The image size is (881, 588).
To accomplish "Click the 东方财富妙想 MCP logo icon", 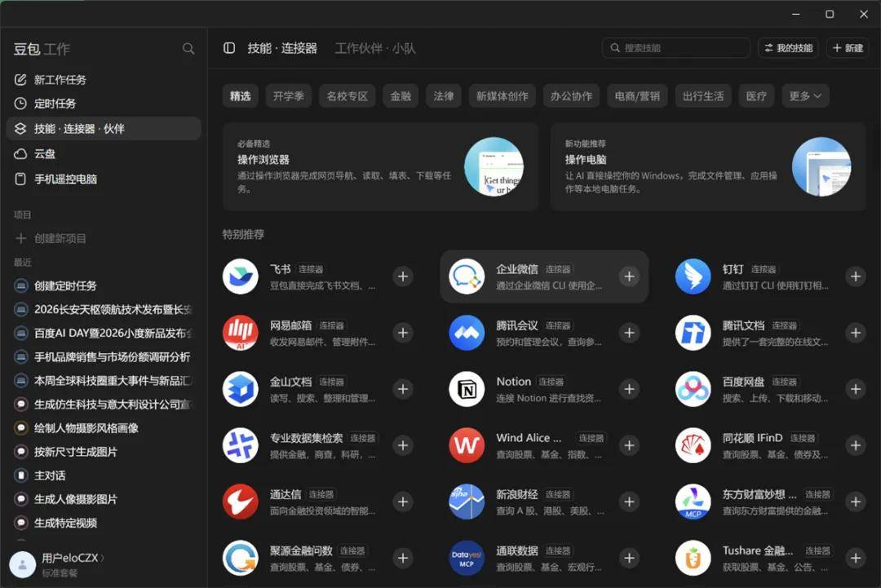I will [x=693, y=502].
